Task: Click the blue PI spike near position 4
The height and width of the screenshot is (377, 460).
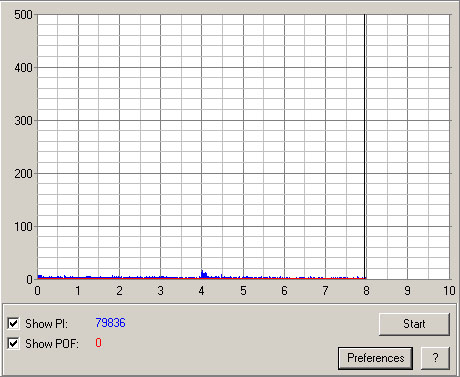Action: [203, 274]
